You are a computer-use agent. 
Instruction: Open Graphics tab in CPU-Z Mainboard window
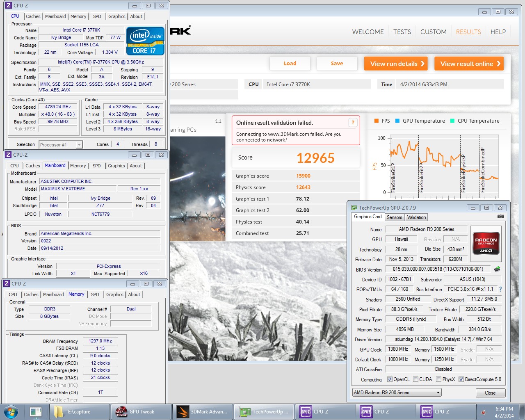(x=116, y=166)
